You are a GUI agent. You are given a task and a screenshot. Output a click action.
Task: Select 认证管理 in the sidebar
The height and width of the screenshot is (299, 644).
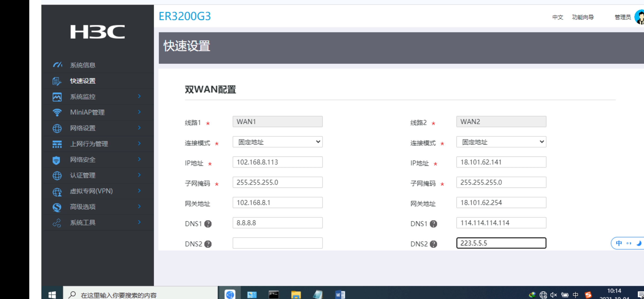82,175
